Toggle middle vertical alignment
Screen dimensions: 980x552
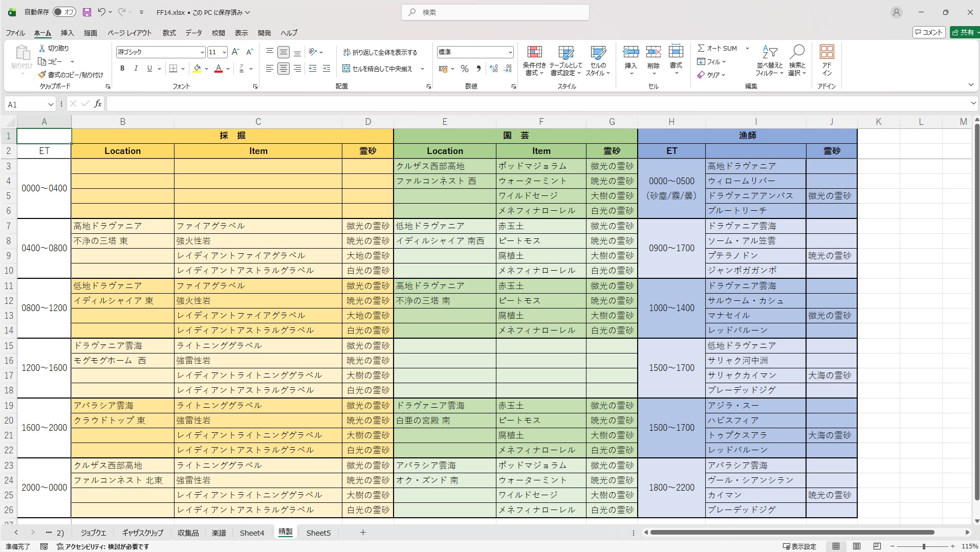click(283, 52)
